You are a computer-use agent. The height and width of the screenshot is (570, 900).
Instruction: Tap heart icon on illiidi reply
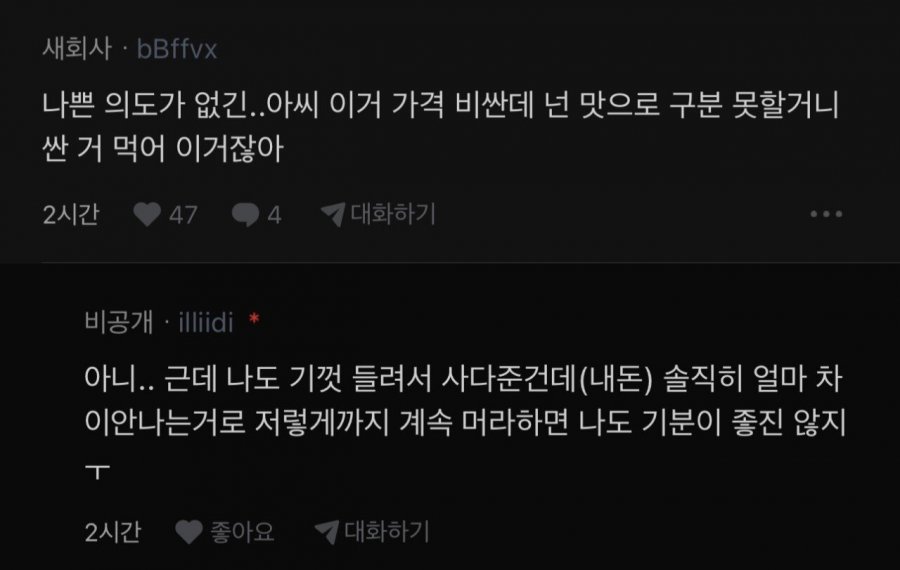[189, 532]
